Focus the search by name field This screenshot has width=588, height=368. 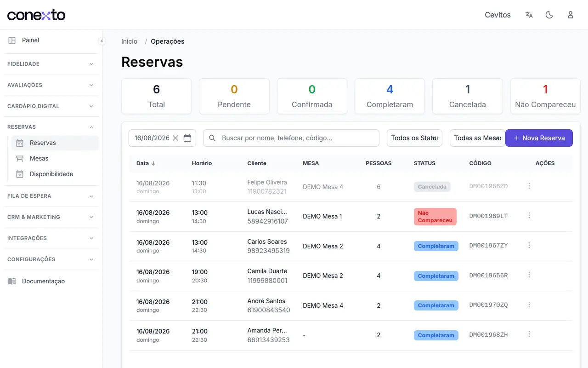[x=291, y=138]
